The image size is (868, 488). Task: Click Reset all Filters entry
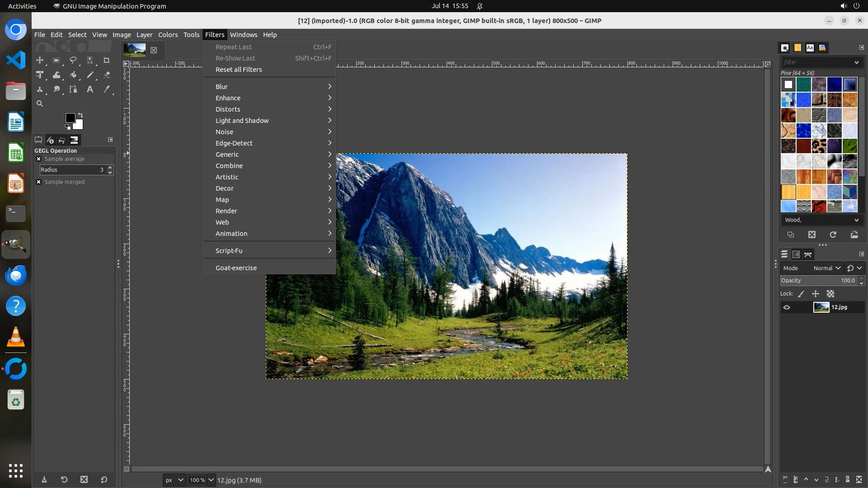239,70
